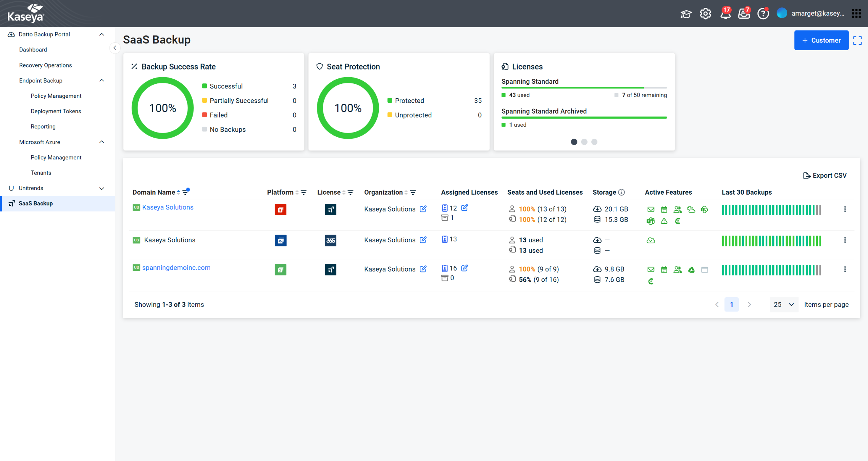The height and width of the screenshot is (461, 868).
Task: Show second Licenses carousel page dot
Action: (584, 142)
